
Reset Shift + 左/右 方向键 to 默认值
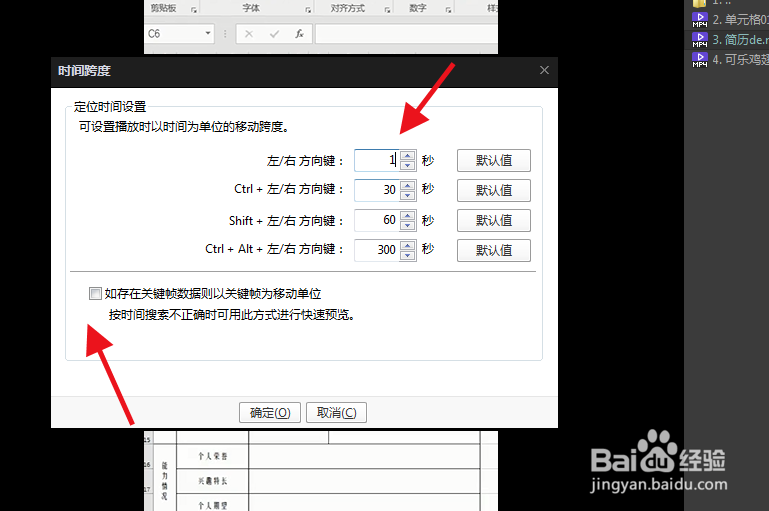[x=494, y=220]
